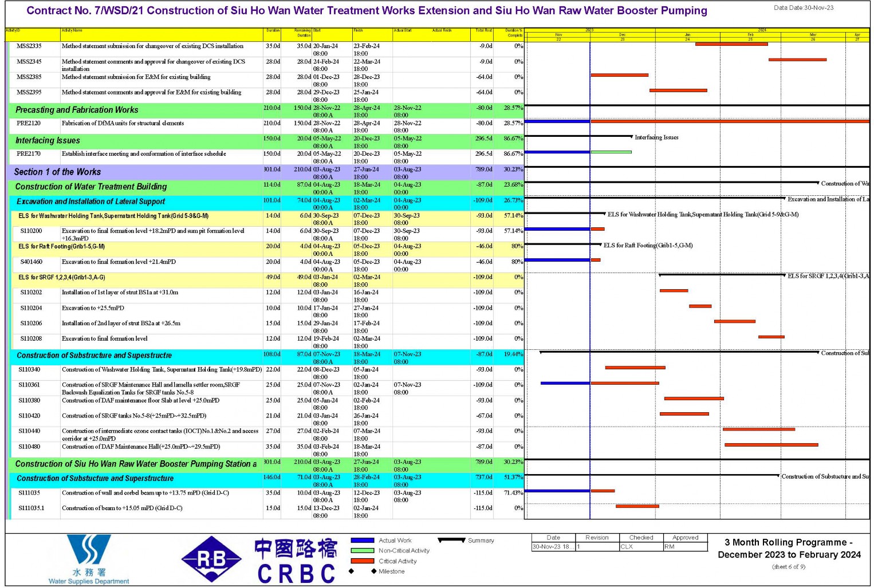Click 'Interfacing Issues' label in Gantt chart
Screen dimensions: 874x588
coord(656,137)
